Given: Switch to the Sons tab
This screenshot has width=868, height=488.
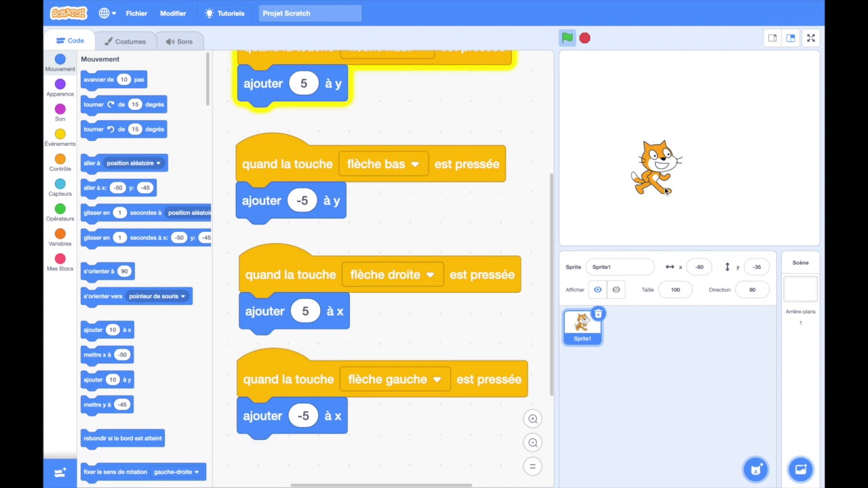Looking at the screenshot, I should [x=179, y=41].
